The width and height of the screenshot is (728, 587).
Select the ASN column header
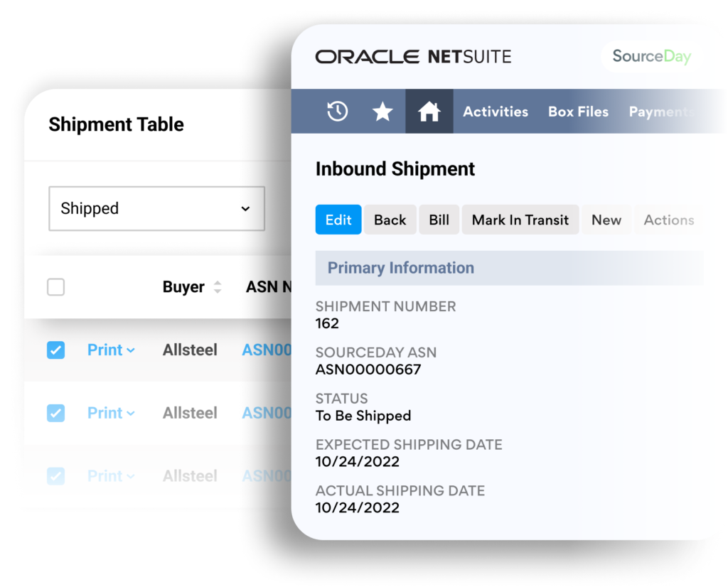[x=268, y=287]
